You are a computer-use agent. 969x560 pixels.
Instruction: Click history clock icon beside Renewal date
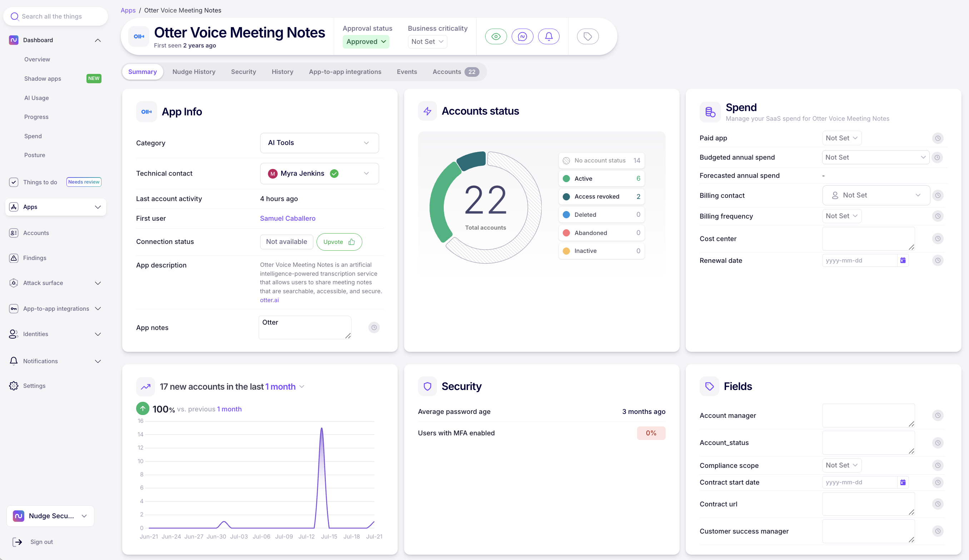tap(938, 260)
